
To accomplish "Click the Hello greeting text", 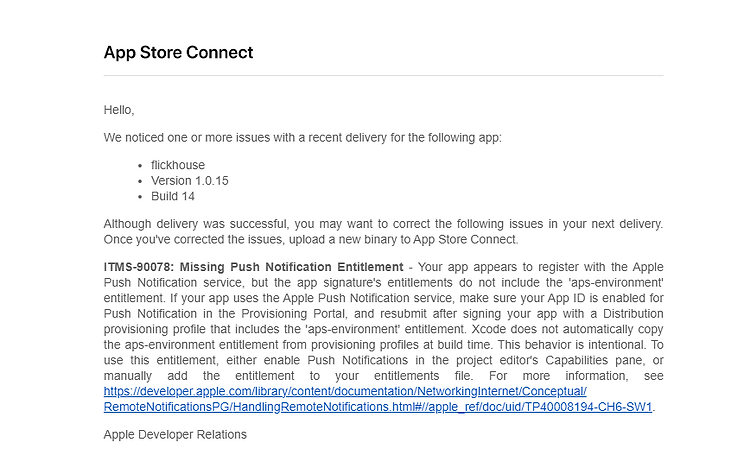I will click(x=119, y=110).
